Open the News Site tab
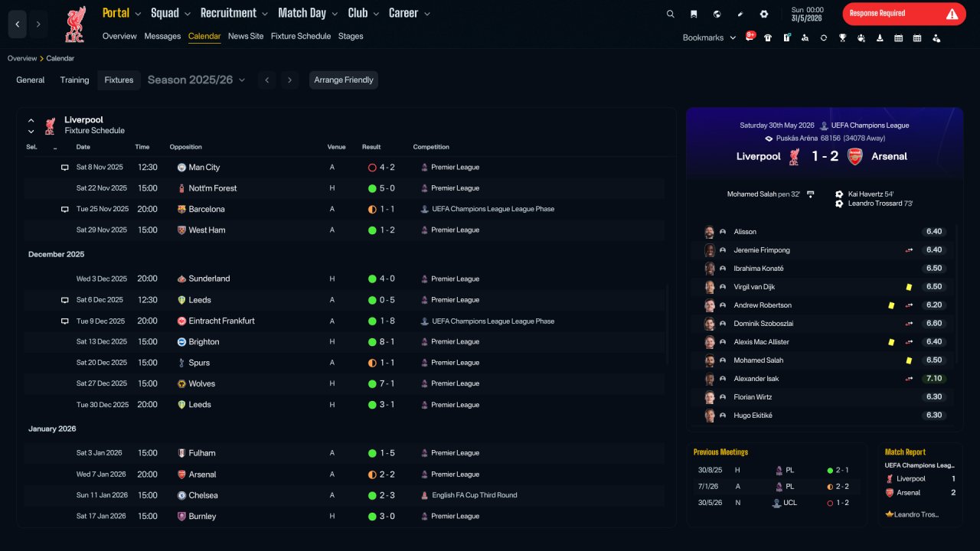 pos(246,36)
